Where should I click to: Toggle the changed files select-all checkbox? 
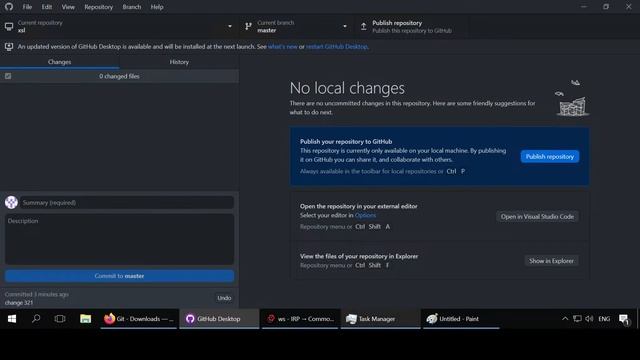pyautogui.click(x=8, y=76)
